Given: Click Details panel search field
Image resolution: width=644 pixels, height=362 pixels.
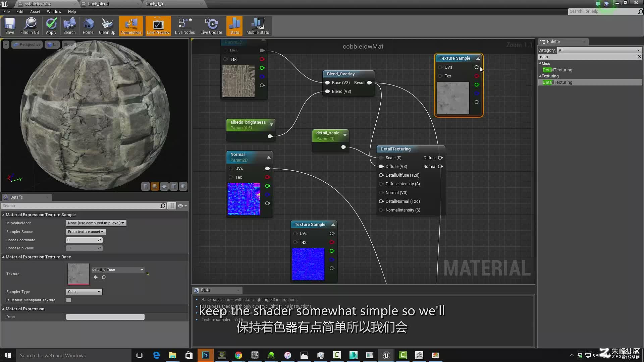Looking at the screenshot, I should pyautogui.click(x=80, y=206).
